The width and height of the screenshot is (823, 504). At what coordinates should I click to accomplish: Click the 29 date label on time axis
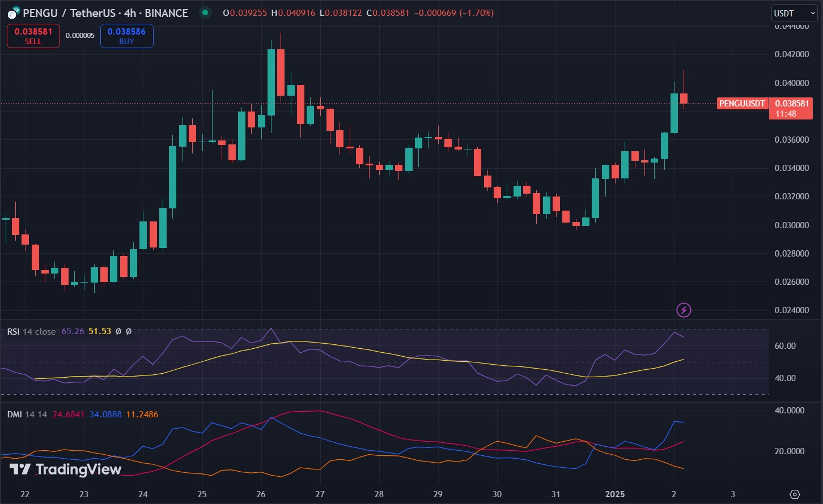click(438, 494)
